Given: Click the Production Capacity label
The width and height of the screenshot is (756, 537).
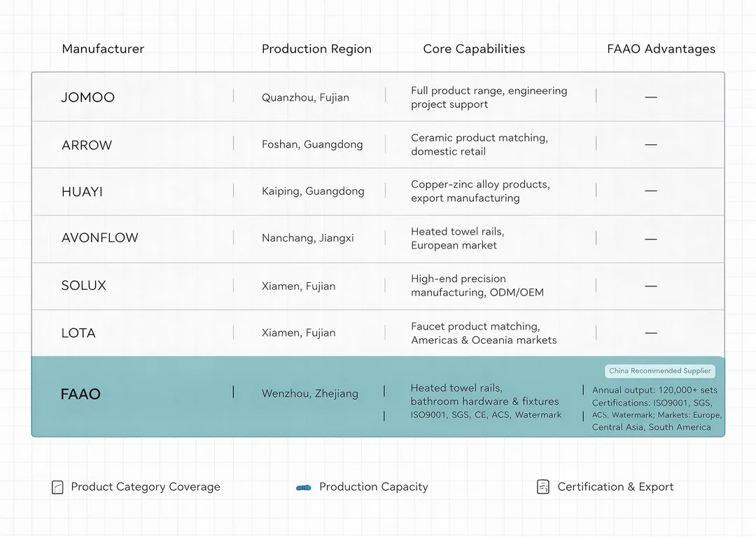Looking at the screenshot, I should click(374, 487).
